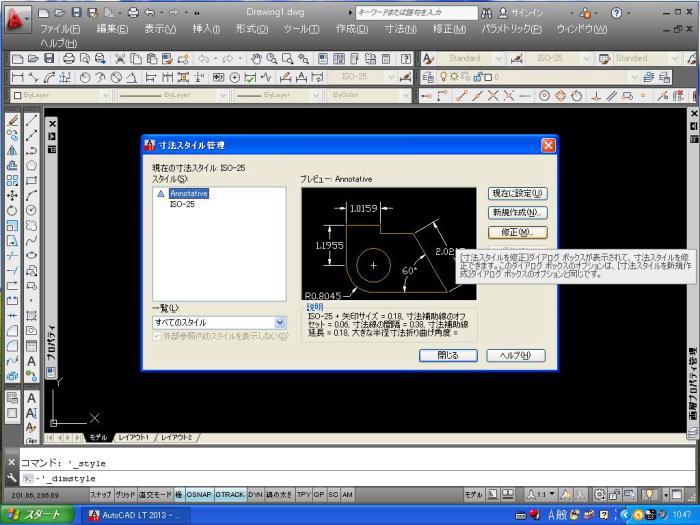The height and width of the screenshot is (525, 700).
Task: Click the Layer Properties Manager icon
Action: (428, 77)
